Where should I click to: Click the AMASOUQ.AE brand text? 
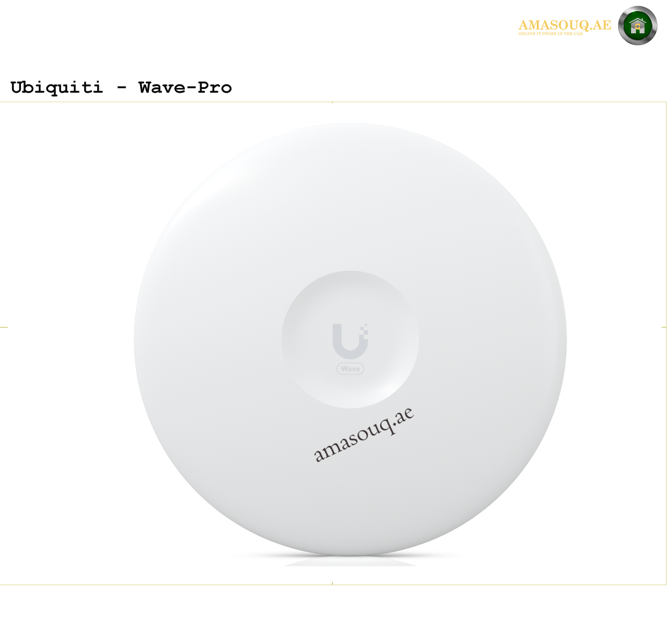tap(565, 25)
